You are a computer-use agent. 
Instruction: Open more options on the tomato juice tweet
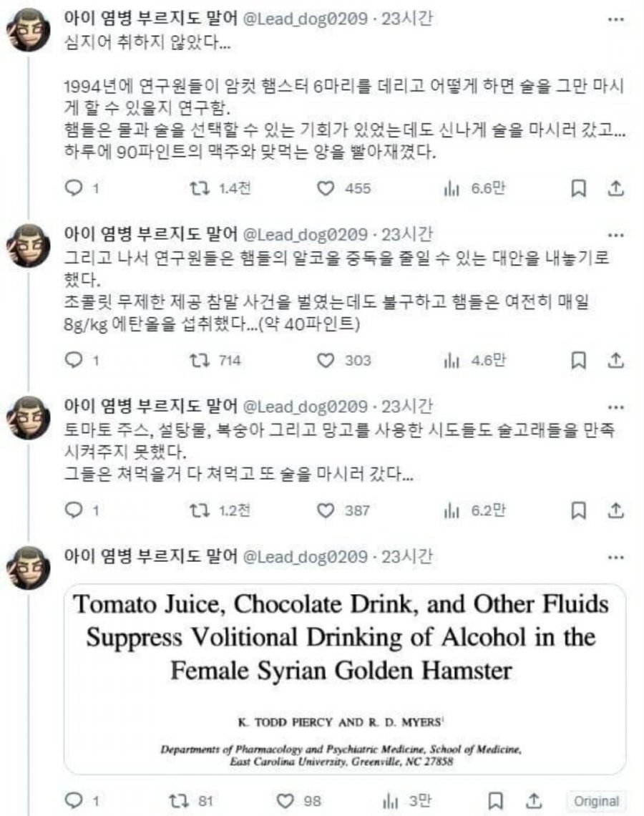click(x=615, y=407)
